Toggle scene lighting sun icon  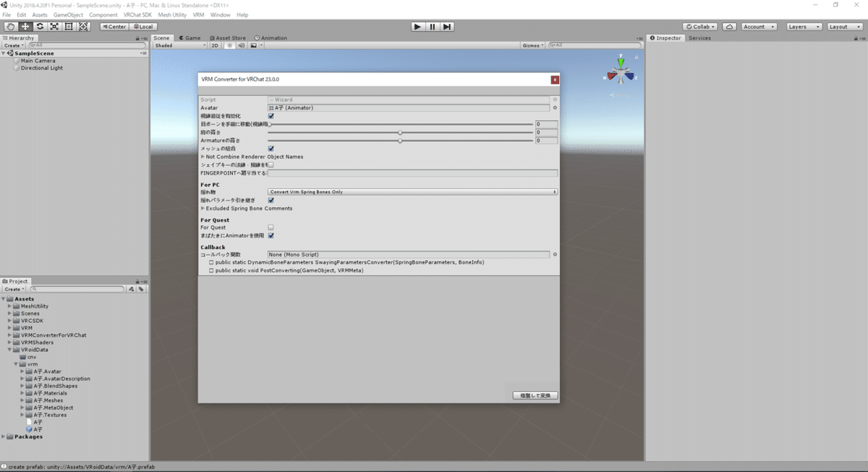click(230, 45)
